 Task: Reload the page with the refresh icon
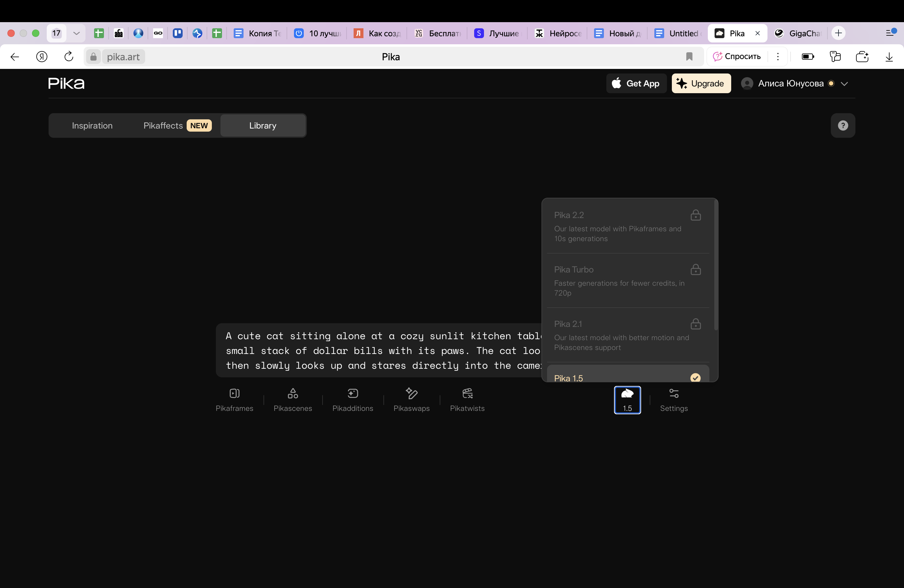coord(69,57)
